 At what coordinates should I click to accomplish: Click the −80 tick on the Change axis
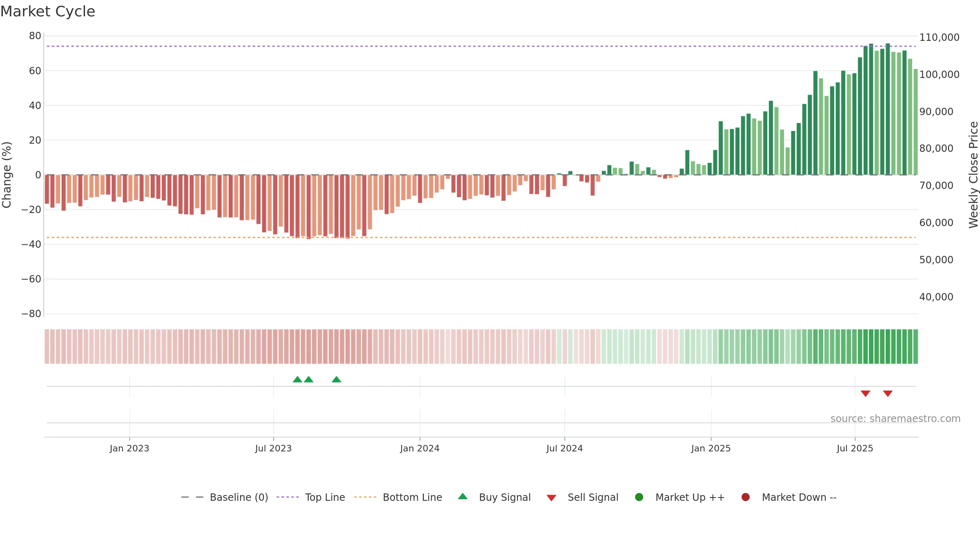(x=31, y=314)
